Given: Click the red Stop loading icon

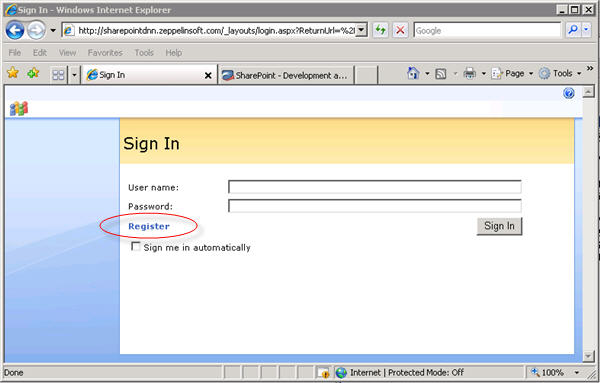Looking at the screenshot, I should coord(400,30).
